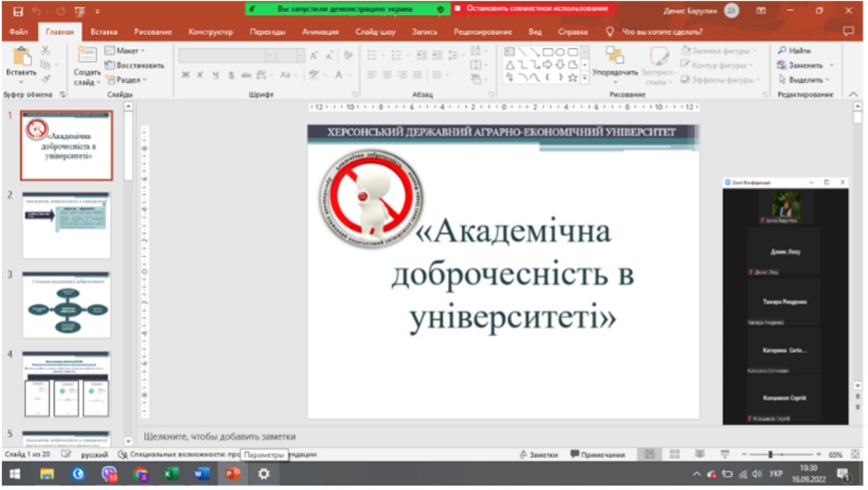
Task: Toggle the Comments (Примечания) pane
Action: click(x=597, y=454)
